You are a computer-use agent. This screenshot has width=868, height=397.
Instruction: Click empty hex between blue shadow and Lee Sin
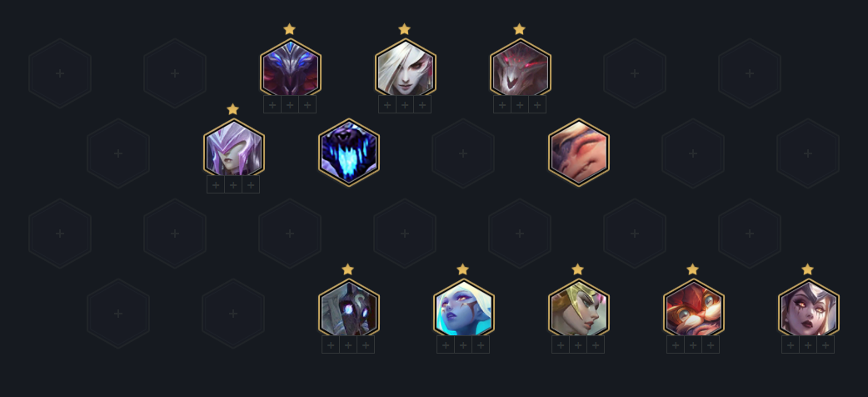click(463, 153)
